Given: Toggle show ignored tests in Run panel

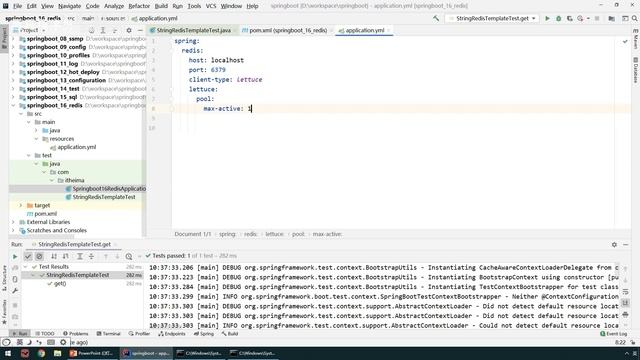Looking at the screenshot, I should (39, 256).
